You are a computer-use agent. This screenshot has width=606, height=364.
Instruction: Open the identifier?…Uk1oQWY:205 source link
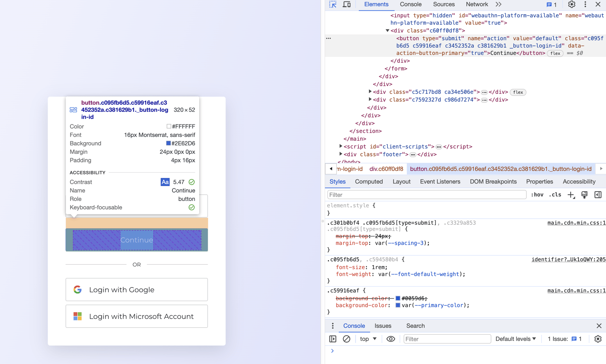[568, 259]
